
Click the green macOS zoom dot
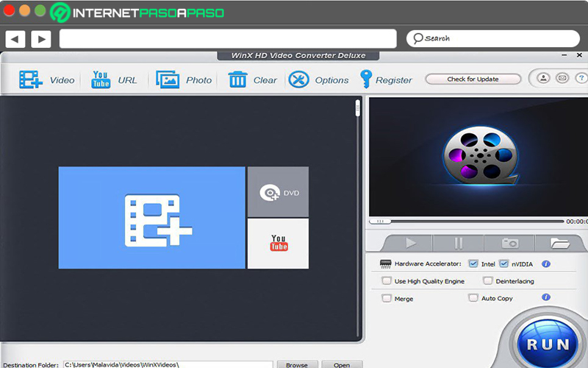(40, 10)
